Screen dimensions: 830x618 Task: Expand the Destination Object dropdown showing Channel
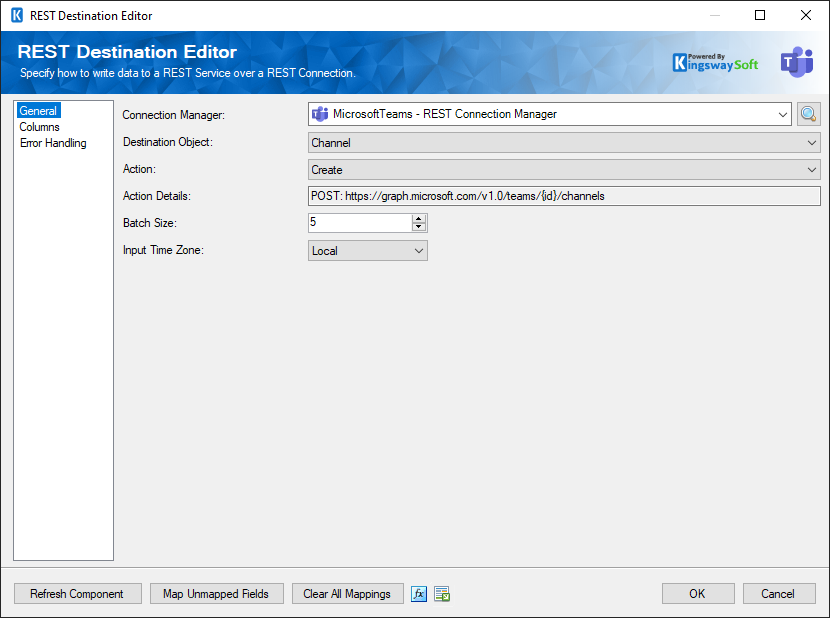coord(564,142)
